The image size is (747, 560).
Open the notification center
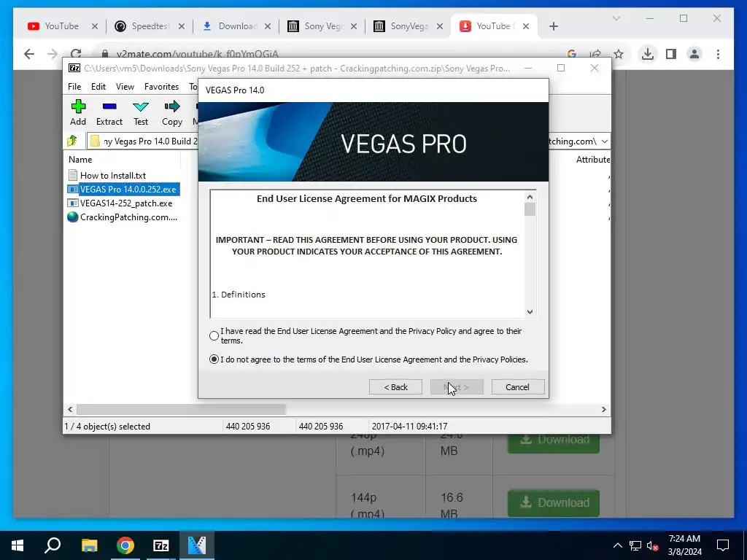tap(723, 545)
